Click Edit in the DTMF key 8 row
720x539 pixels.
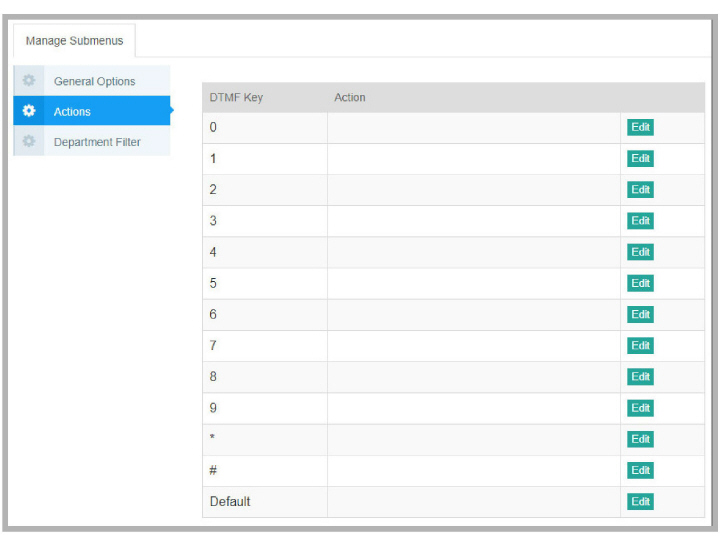pyautogui.click(x=640, y=376)
